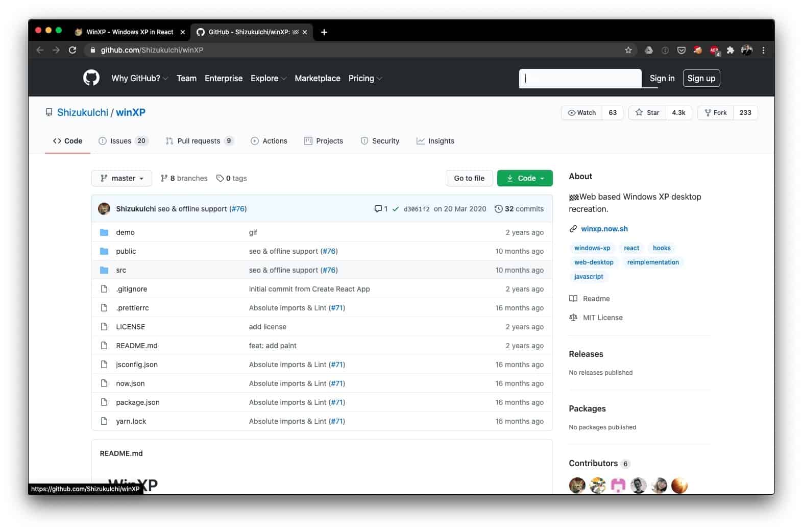Click the comment bubble icon on latest commit
The width and height of the screenshot is (803, 532).
378,209
